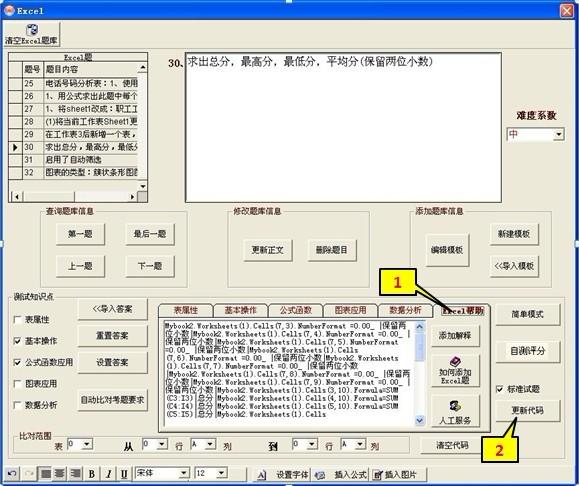The image size is (579, 486).
Task: Click the 添加解释 button
Action: pos(455,336)
